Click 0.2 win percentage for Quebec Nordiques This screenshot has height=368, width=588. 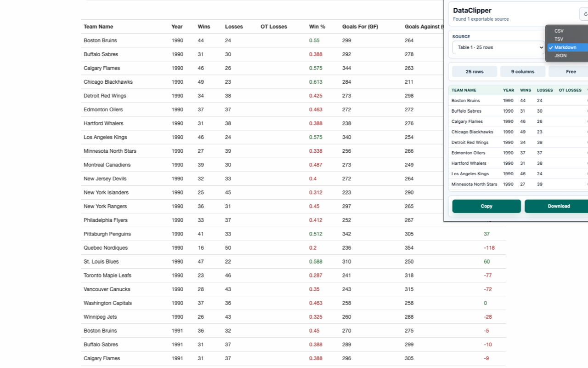313,247
